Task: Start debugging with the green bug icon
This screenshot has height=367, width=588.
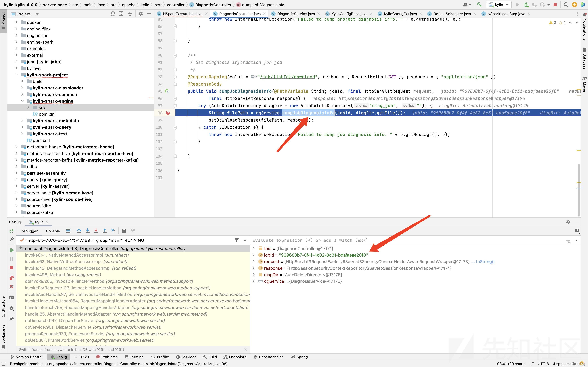Action: (x=526, y=4)
